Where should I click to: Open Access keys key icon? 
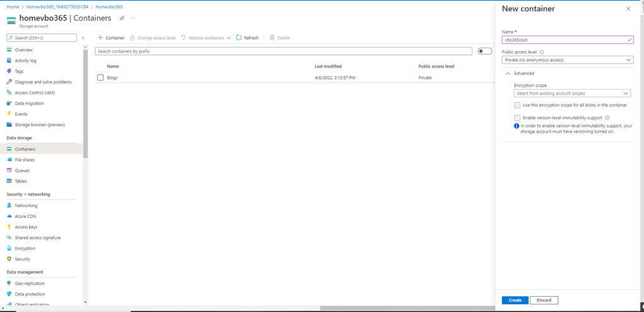tap(9, 227)
